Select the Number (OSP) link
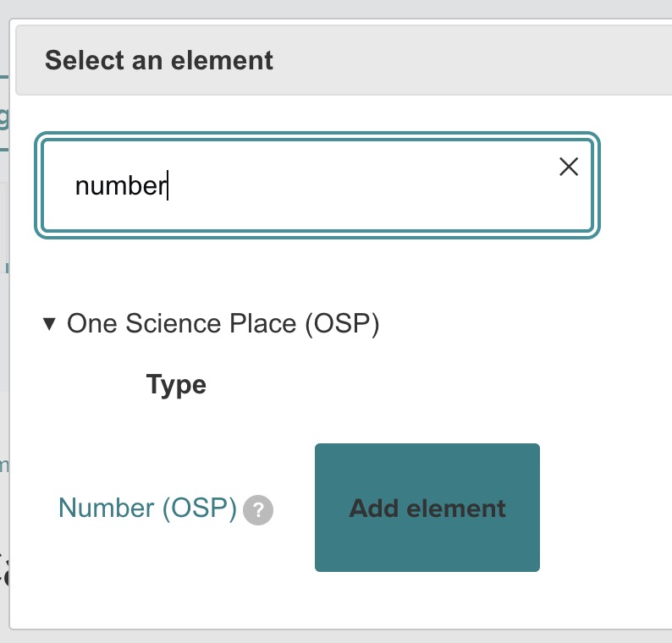 click(147, 508)
